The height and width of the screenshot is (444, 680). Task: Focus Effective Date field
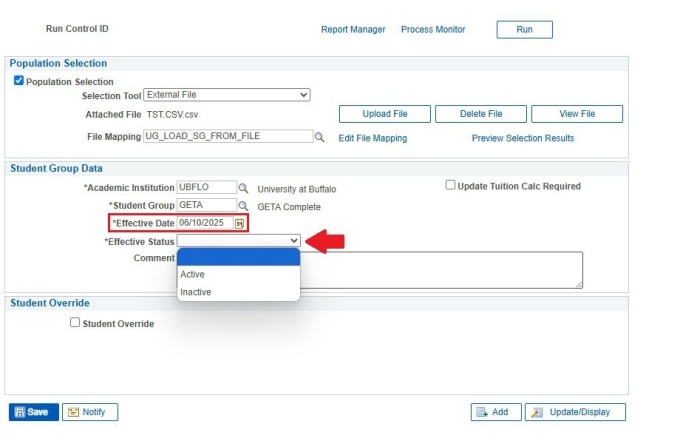pyautogui.click(x=205, y=223)
